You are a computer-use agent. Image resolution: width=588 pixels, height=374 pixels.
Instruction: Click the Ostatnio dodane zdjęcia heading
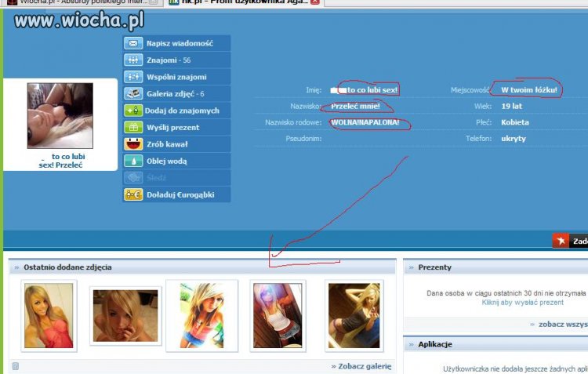coord(67,267)
